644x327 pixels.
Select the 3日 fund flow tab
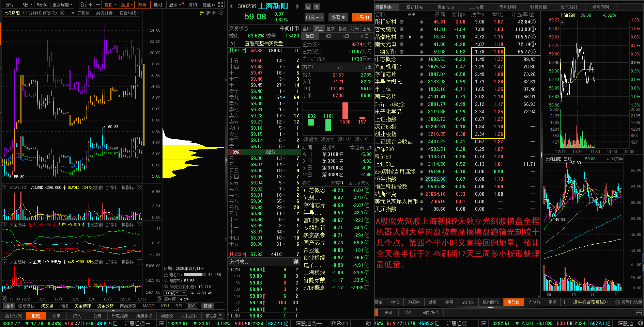click(328, 36)
